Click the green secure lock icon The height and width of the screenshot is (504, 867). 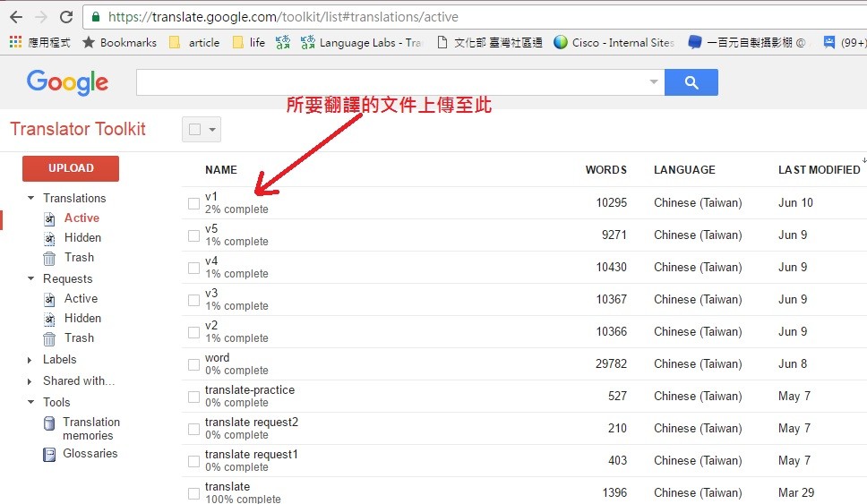pos(96,17)
